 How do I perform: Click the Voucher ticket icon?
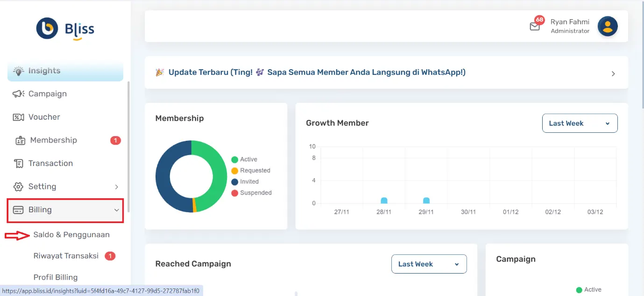(18, 117)
